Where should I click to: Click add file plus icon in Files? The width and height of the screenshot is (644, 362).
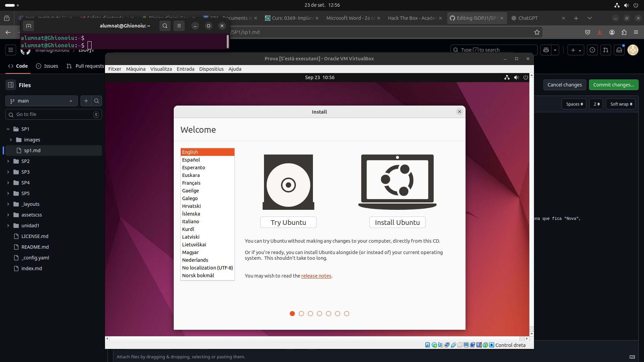point(86,101)
